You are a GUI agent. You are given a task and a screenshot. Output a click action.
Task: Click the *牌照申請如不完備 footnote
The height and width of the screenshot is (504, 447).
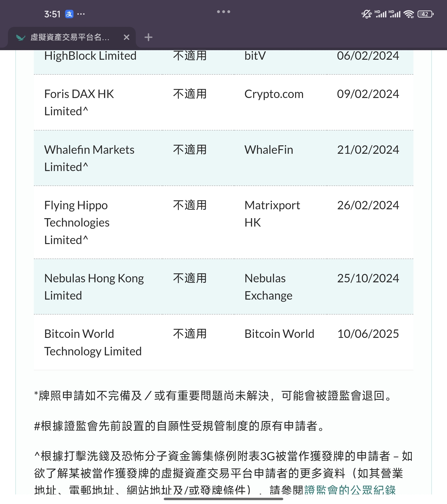tap(213, 395)
